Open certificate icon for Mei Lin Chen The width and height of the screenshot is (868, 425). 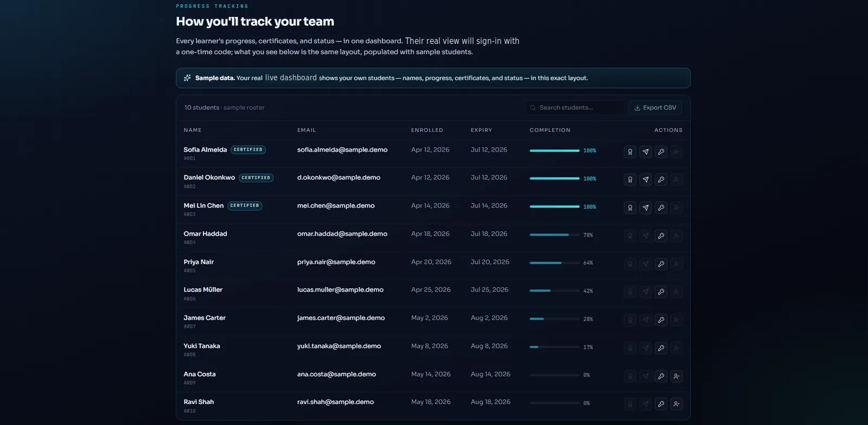[x=630, y=208]
